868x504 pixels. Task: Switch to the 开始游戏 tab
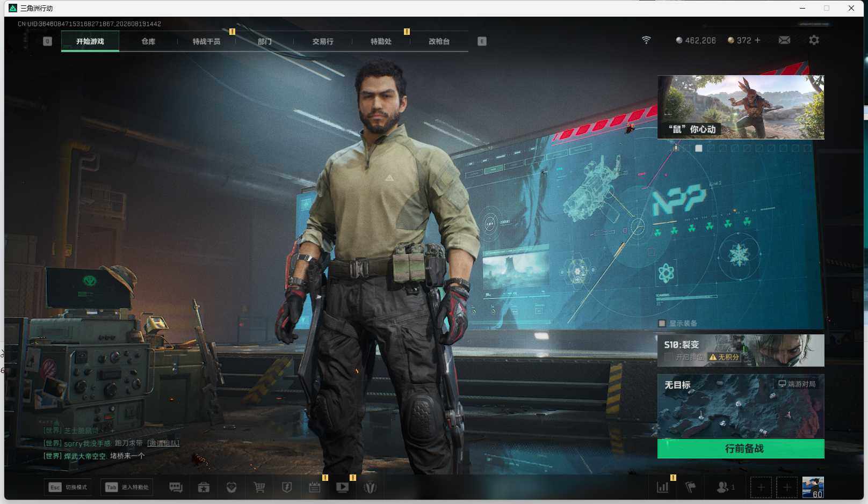[x=90, y=41]
